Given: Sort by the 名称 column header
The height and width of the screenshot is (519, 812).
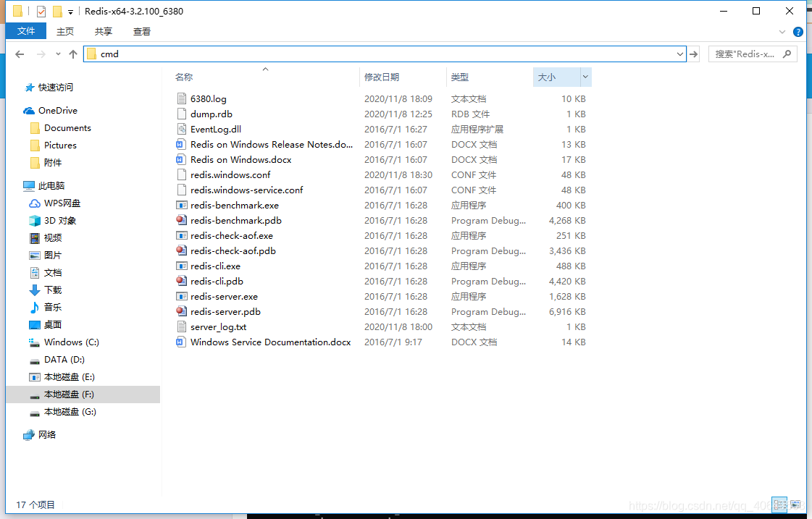Looking at the screenshot, I should 184,77.
